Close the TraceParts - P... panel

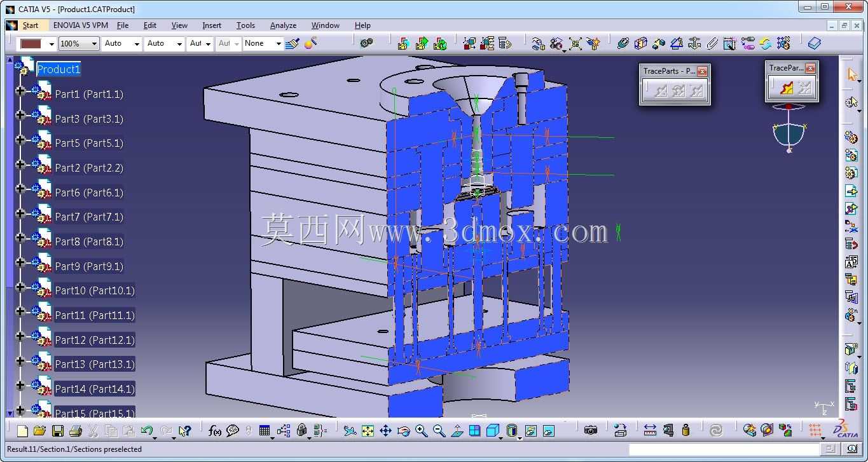tap(702, 71)
